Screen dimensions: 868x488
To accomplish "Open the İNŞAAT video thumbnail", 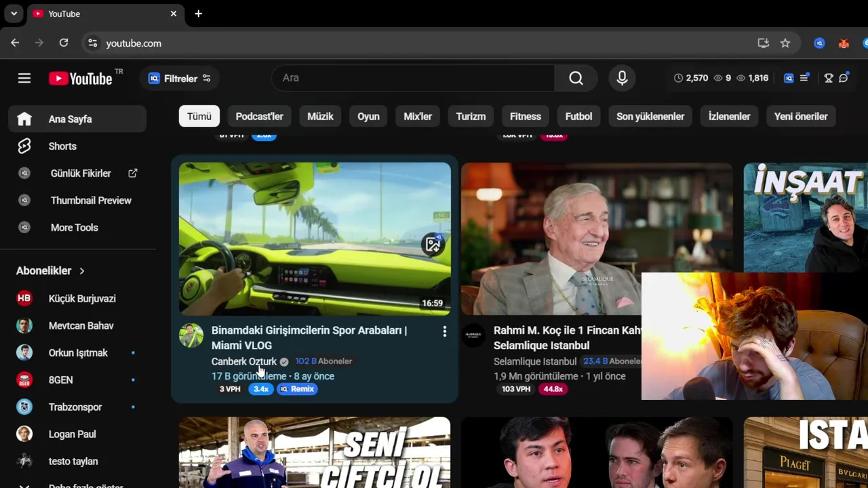I will 806,217.
